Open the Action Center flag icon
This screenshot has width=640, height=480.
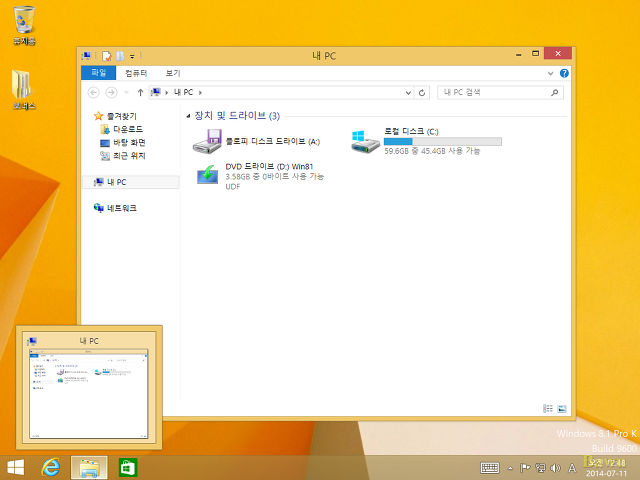pyautogui.click(x=525, y=468)
